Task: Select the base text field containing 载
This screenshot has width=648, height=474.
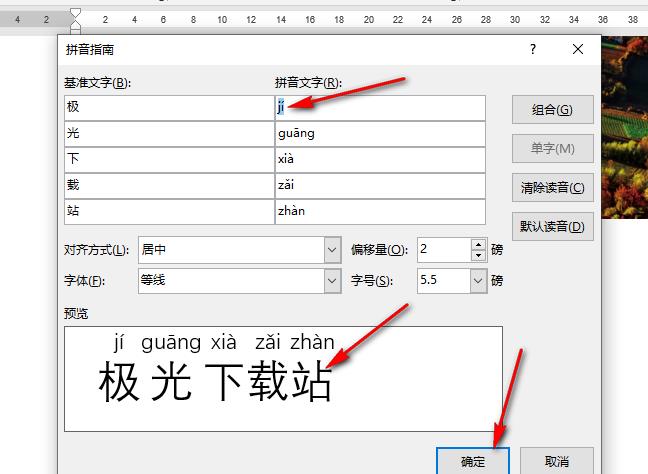Action: tap(169, 186)
